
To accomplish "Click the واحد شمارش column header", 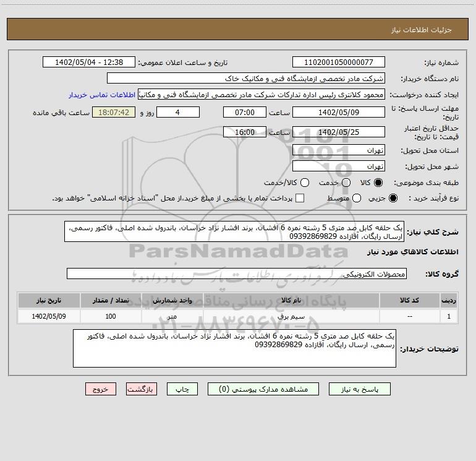I will (x=172, y=301).
